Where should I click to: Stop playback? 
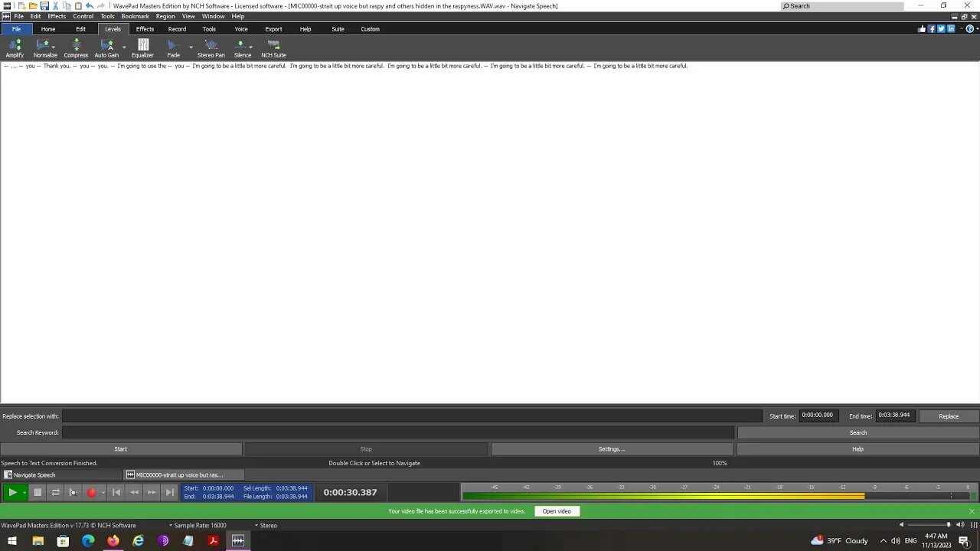(x=38, y=492)
